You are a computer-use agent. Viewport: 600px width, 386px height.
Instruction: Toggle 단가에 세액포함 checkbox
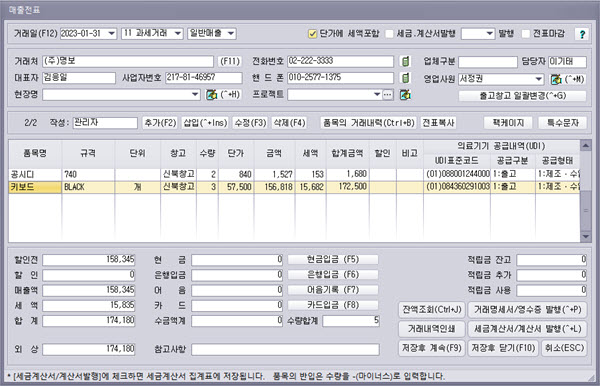[312, 34]
